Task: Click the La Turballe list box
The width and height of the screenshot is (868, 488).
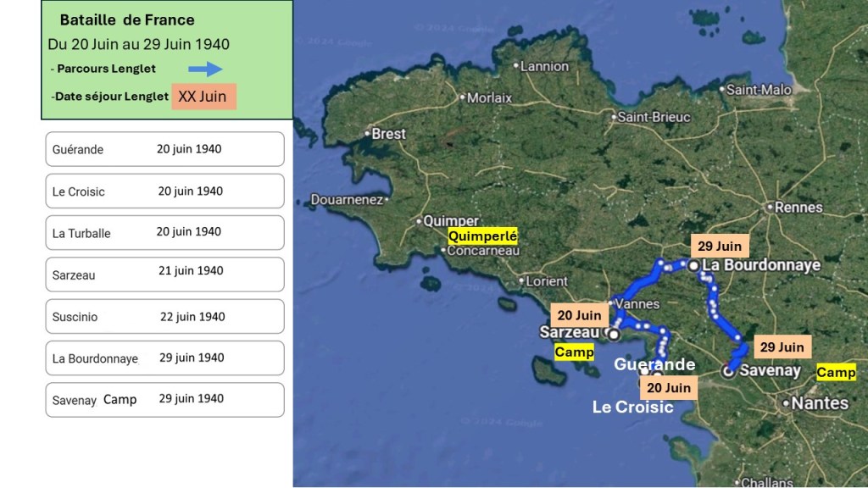Action: [164, 232]
